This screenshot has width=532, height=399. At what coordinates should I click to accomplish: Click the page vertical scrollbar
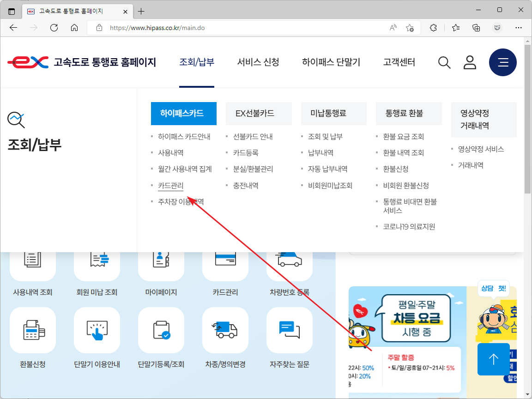click(527, 119)
